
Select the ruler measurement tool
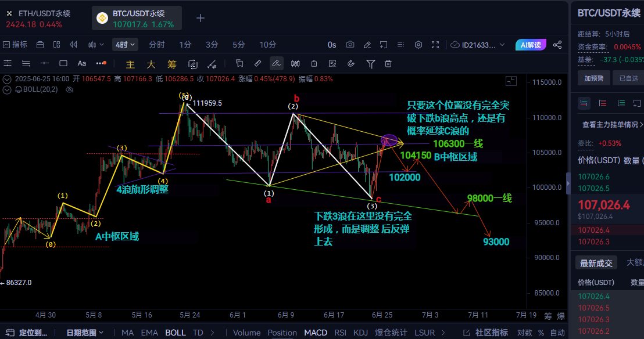[x=258, y=64]
